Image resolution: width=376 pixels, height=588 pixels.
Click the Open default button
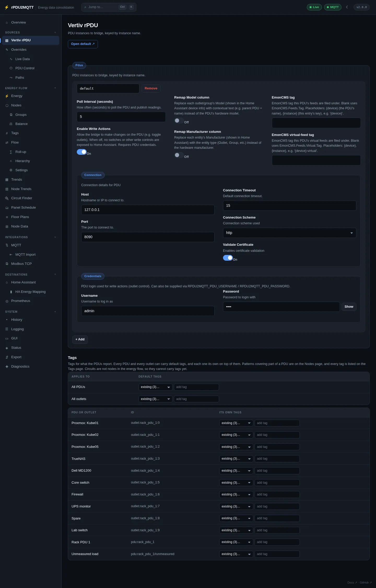(x=83, y=44)
